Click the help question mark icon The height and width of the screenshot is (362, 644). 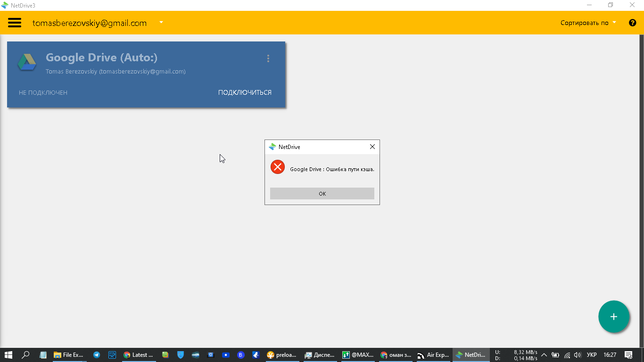(x=633, y=23)
